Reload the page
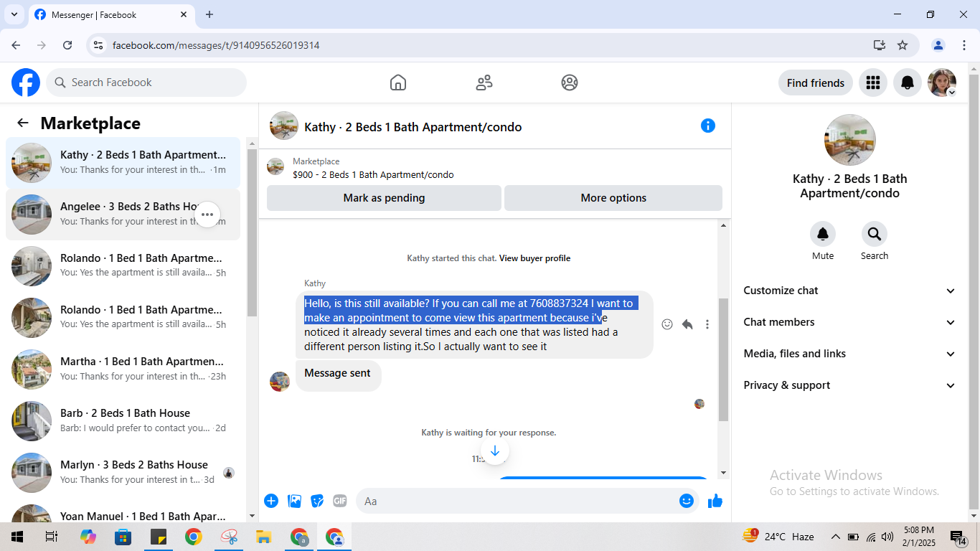Viewport: 980px width, 551px height. point(67,45)
